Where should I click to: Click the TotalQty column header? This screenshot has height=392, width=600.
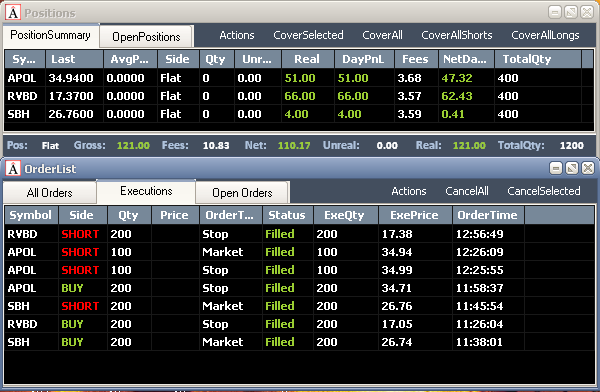538,59
